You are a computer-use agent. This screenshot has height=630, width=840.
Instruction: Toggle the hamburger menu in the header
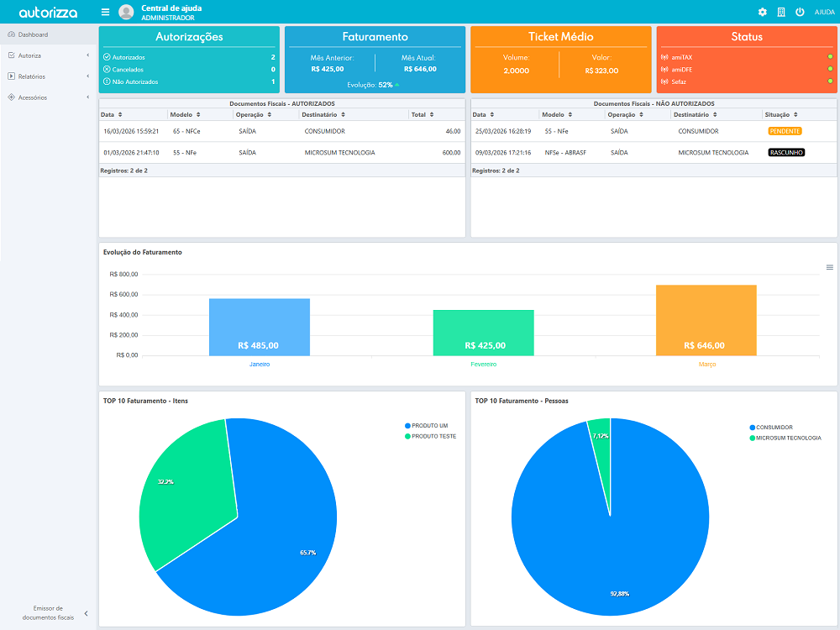click(105, 12)
